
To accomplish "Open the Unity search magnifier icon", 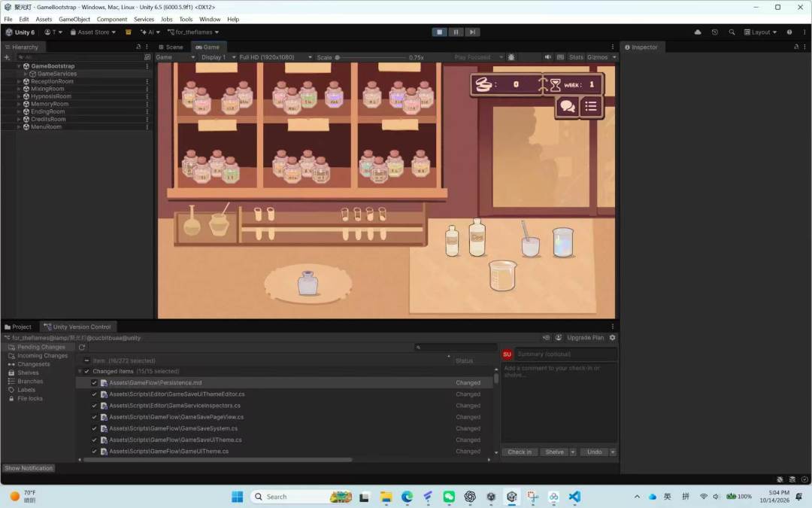I will point(732,32).
